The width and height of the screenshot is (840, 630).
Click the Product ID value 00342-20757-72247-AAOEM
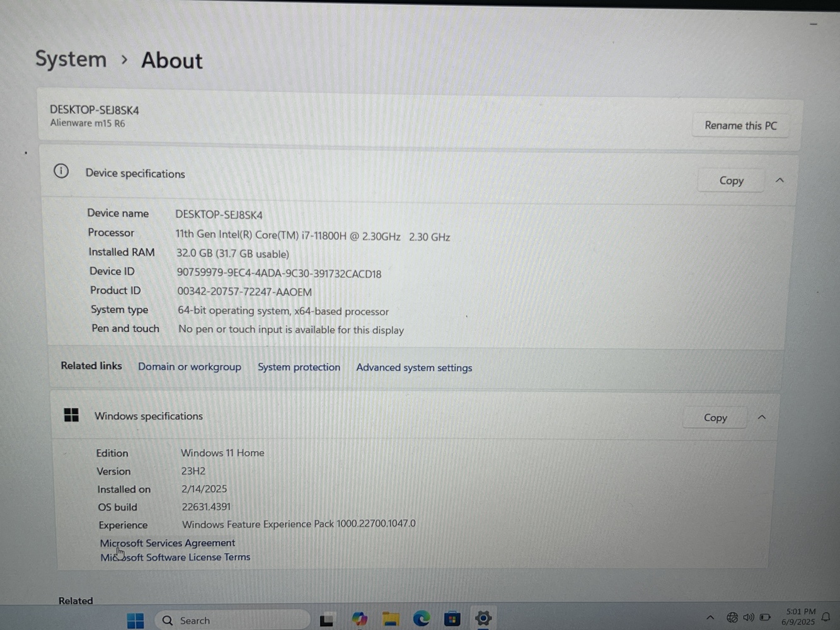(245, 292)
